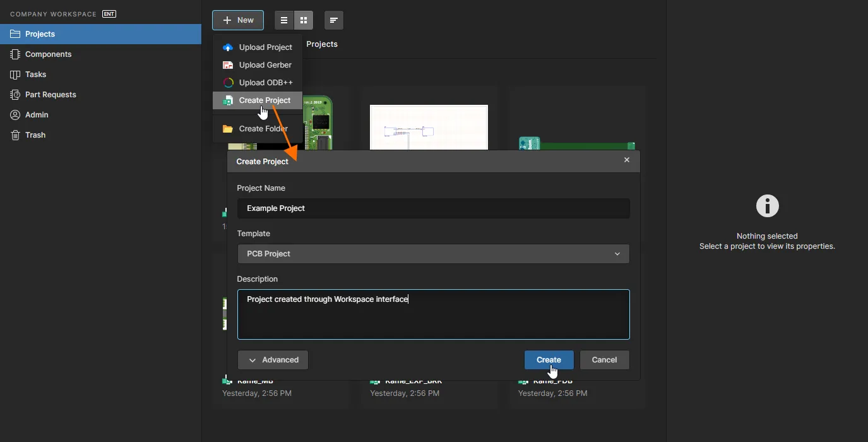Click the schematic project thumbnail
The height and width of the screenshot is (442, 868).
coord(429,128)
